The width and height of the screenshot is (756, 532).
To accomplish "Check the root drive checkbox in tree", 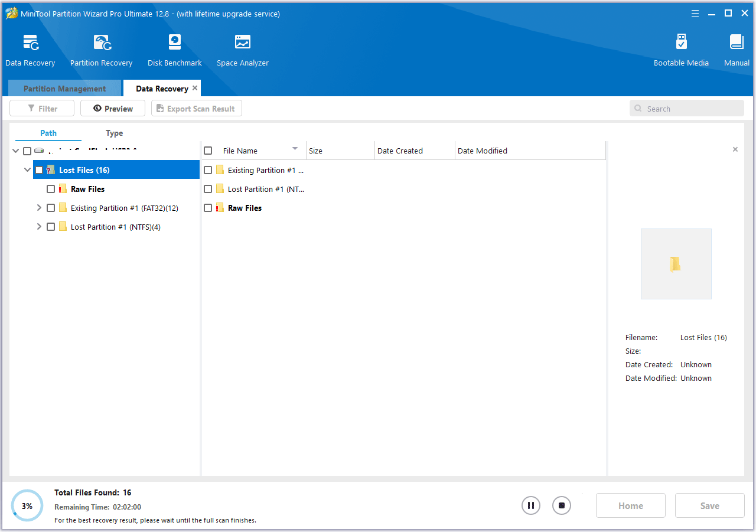I will (27, 151).
